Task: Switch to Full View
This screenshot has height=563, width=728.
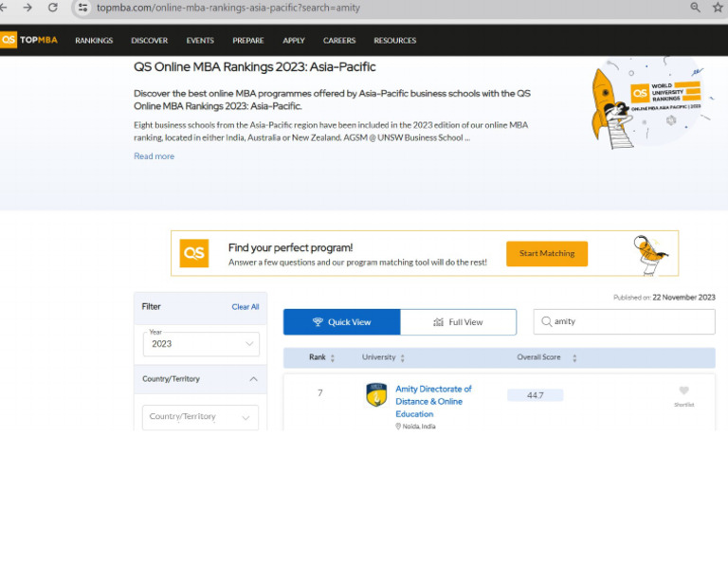Action: point(458,322)
